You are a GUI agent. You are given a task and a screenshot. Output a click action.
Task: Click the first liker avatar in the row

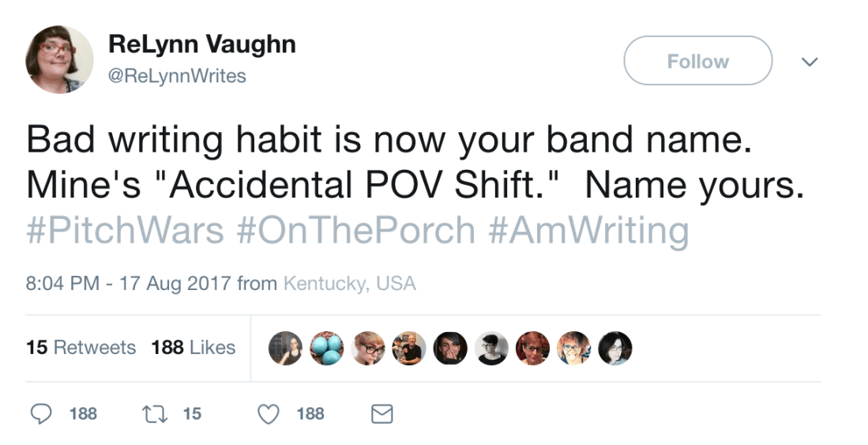[x=285, y=348]
